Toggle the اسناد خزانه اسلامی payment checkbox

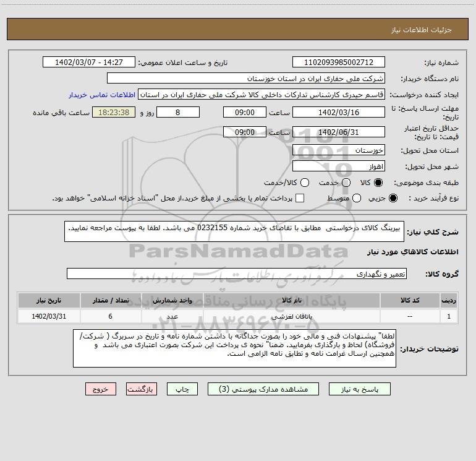[300, 198]
